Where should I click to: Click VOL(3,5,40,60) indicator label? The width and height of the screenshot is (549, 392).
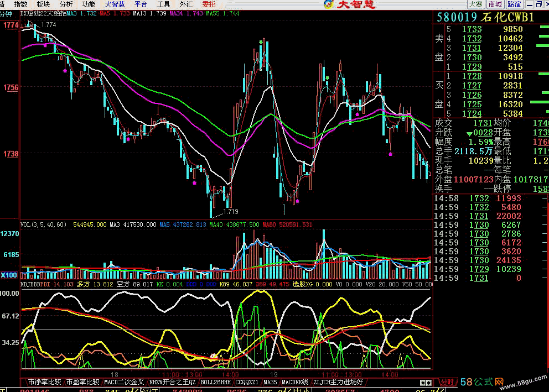coord(43,224)
